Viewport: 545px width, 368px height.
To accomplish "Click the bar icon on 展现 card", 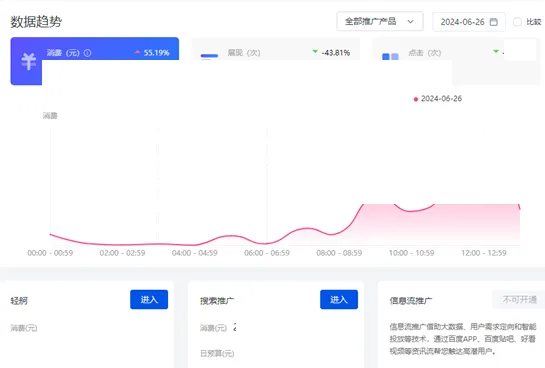I will pyautogui.click(x=209, y=56).
